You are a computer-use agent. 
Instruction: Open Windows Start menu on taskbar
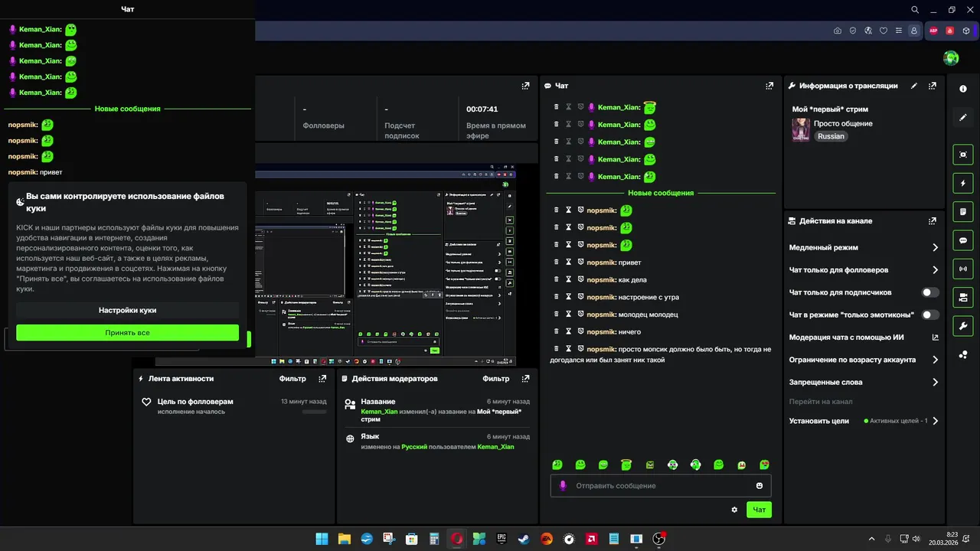pyautogui.click(x=322, y=539)
